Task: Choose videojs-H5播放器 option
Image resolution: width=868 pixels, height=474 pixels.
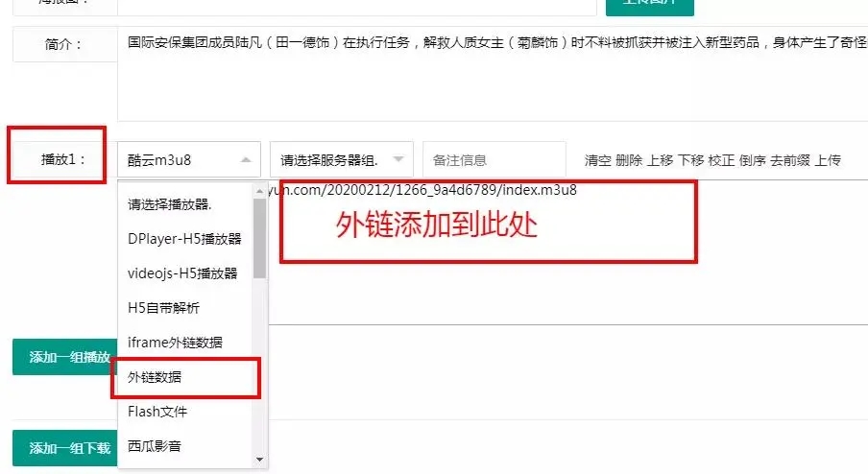Action: pos(181,273)
